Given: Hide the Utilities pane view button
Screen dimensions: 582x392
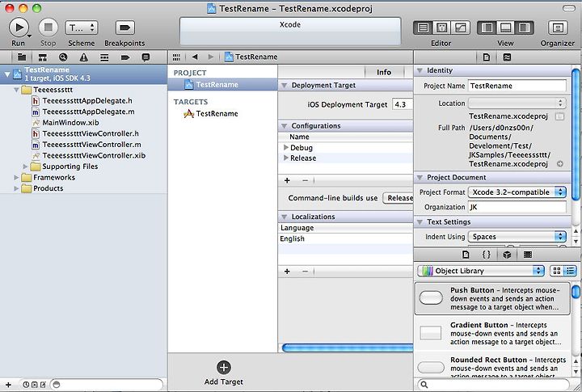Looking at the screenshot, I should point(524,27).
